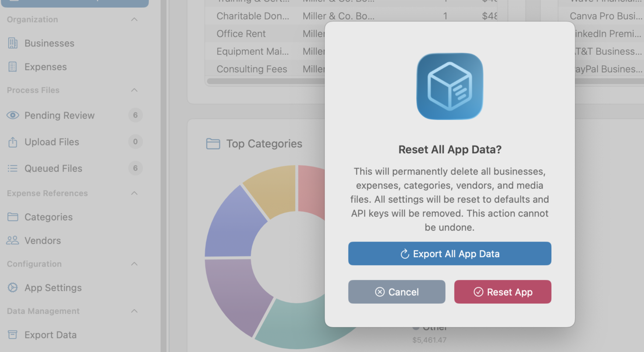Click the Vendors people icon
Image resolution: width=644 pixels, height=352 pixels.
pos(13,240)
